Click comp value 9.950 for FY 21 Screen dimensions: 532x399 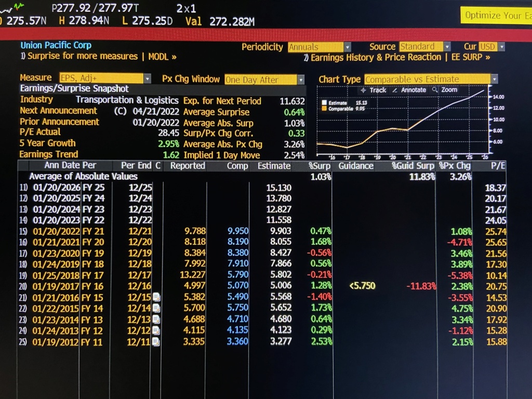tap(238, 231)
